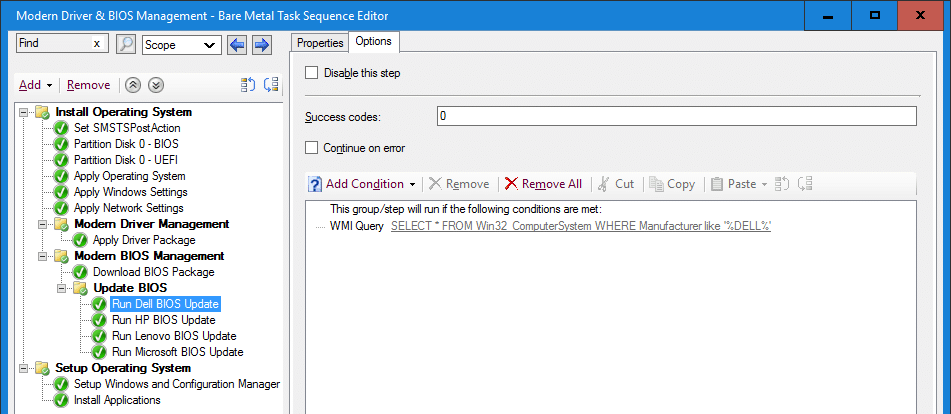
Task: Select Run HP BIOS Update step
Action: tap(164, 319)
